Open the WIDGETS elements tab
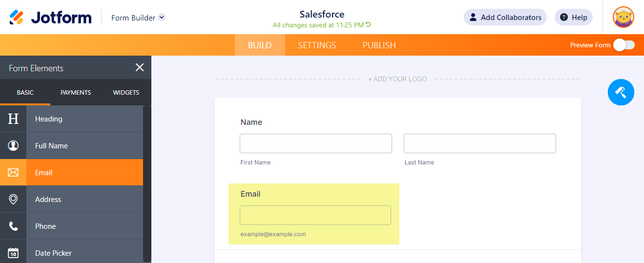Image resolution: width=644 pixels, height=263 pixels. [126, 92]
